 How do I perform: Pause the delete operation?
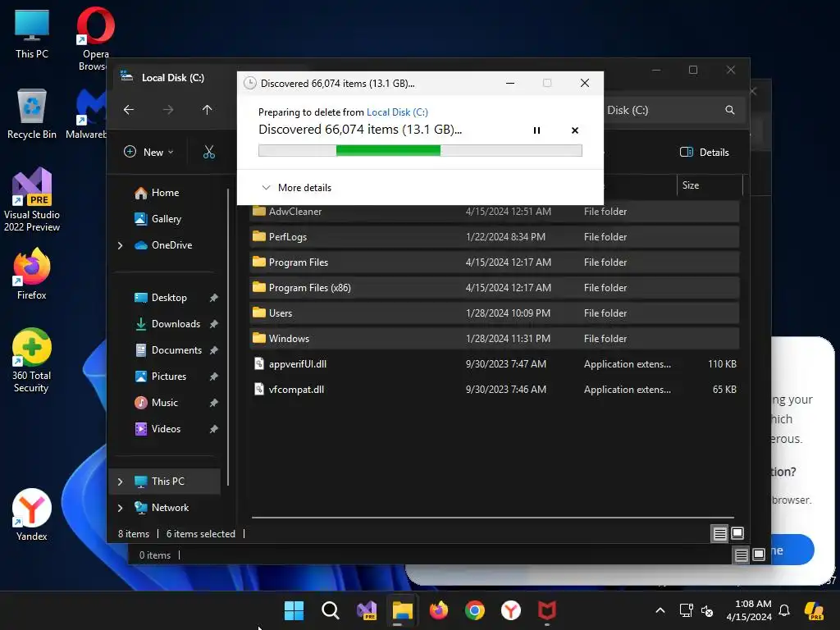point(536,130)
